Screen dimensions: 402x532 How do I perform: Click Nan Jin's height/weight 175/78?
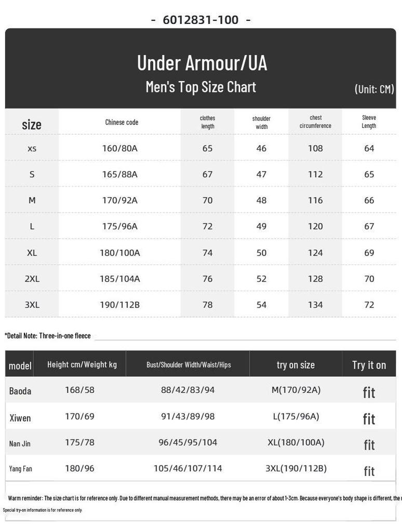[79, 443]
